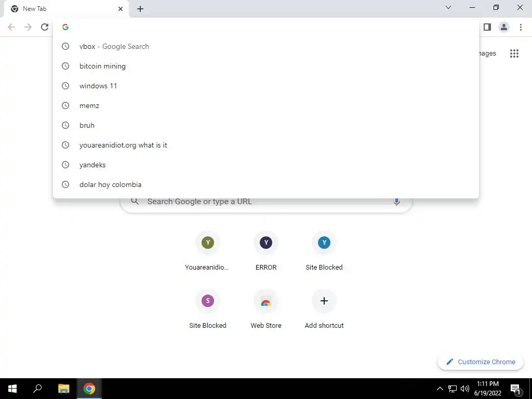
Task: Open the notification center icon
Action: 515,389
